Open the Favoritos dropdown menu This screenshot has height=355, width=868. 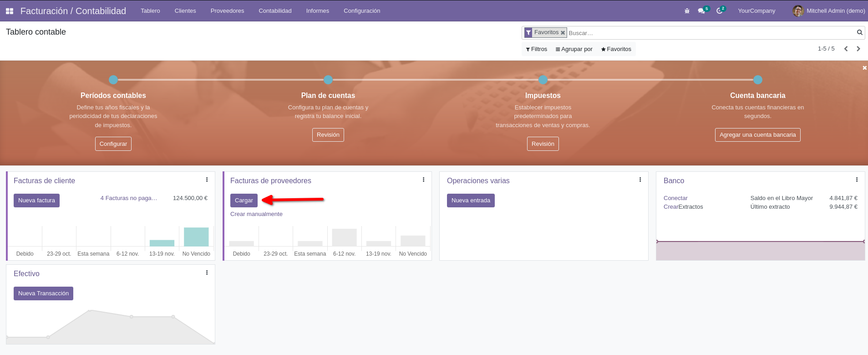click(616, 49)
